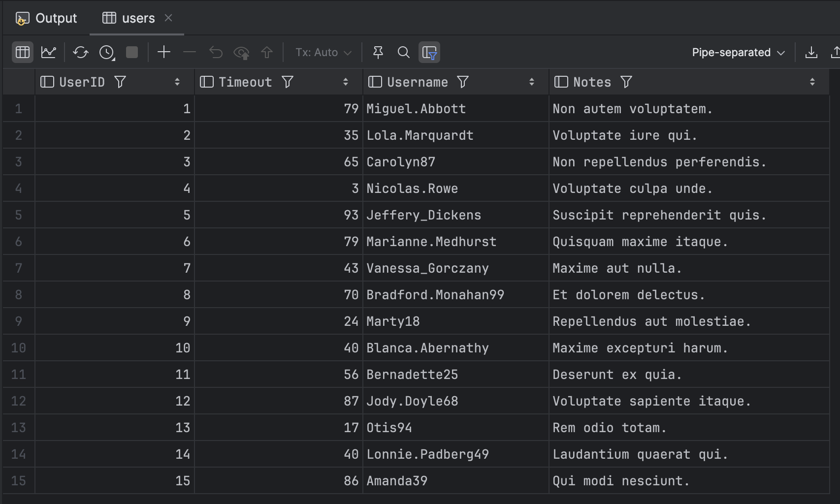This screenshot has height=504, width=840.
Task: Reload the table data
Action: [80, 52]
